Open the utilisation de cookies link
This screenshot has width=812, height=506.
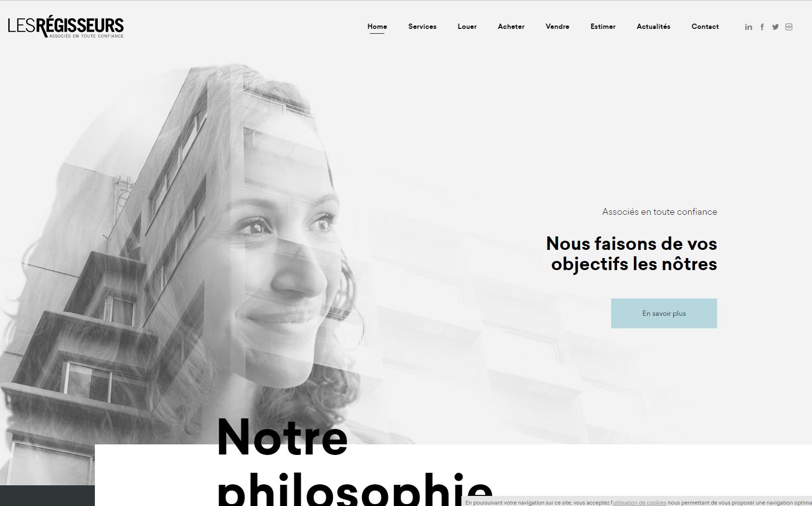[640, 503]
